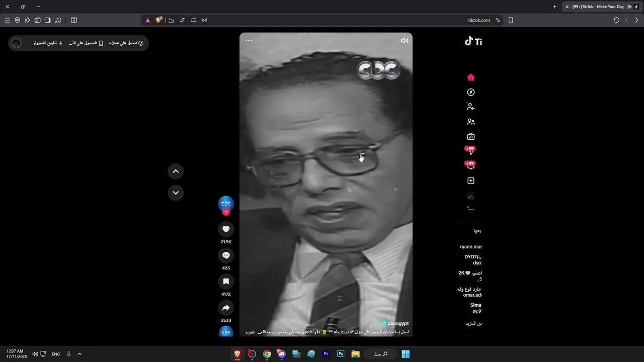Image resolution: width=644 pixels, height=362 pixels.
Task: Open the volume control in system tray
Action: click(35, 354)
